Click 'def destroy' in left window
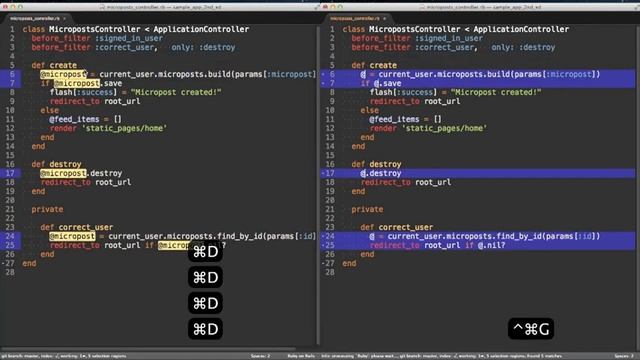 [x=56, y=164]
